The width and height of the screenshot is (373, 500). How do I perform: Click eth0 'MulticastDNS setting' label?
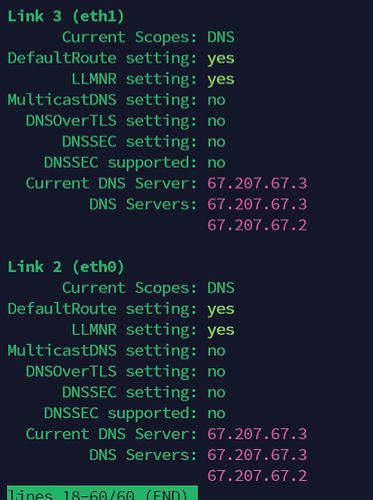point(102,351)
